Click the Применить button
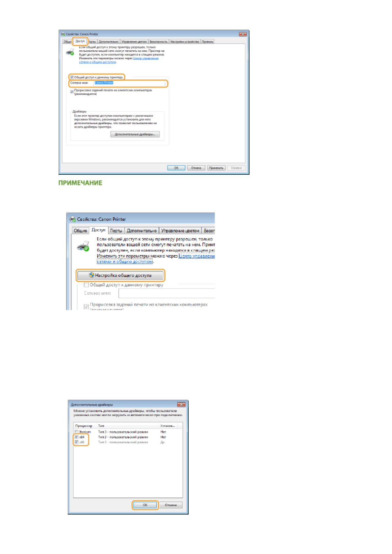Screen dimensions: 392x554 coord(216,168)
